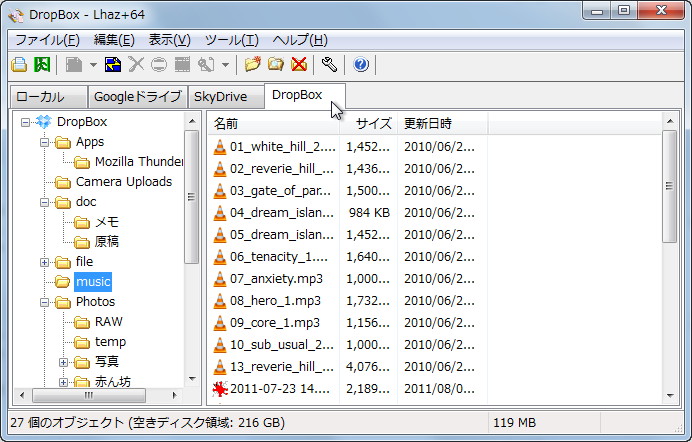
Task: Collapse the Apps folder node
Action: (x=45, y=142)
